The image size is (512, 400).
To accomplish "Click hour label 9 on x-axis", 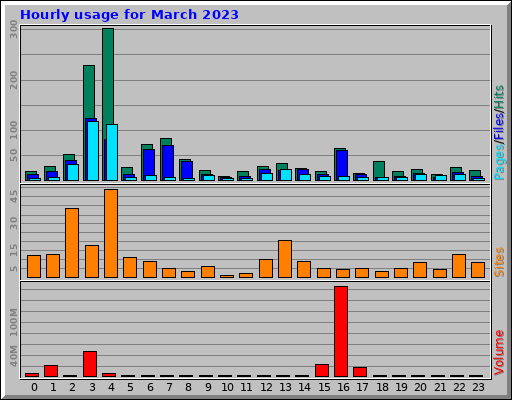I will pos(208,387).
